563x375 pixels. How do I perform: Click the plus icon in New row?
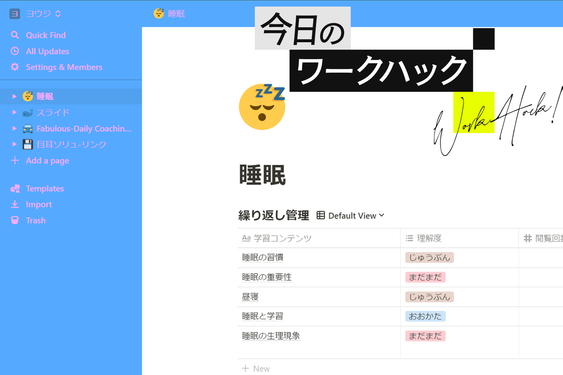click(x=246, y=368)
